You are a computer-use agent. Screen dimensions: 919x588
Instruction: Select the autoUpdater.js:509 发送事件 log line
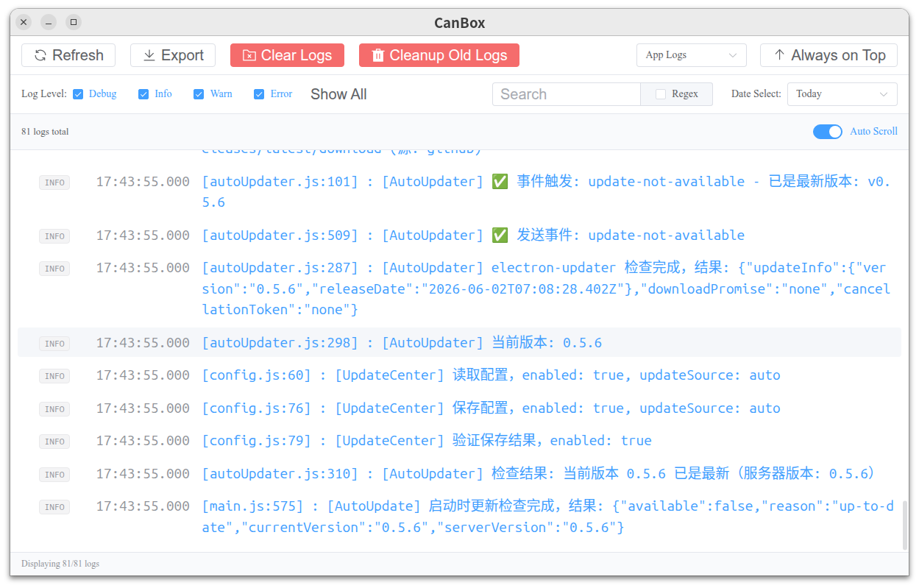click(459, 235)
